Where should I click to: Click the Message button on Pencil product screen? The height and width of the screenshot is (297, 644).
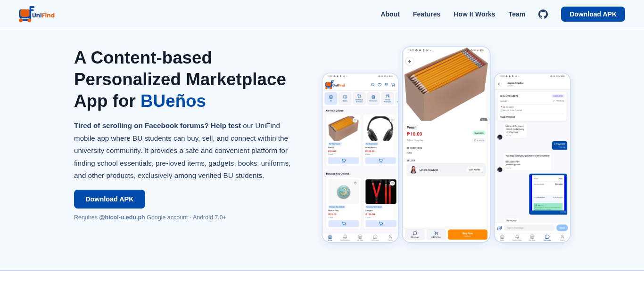point(415,234)
